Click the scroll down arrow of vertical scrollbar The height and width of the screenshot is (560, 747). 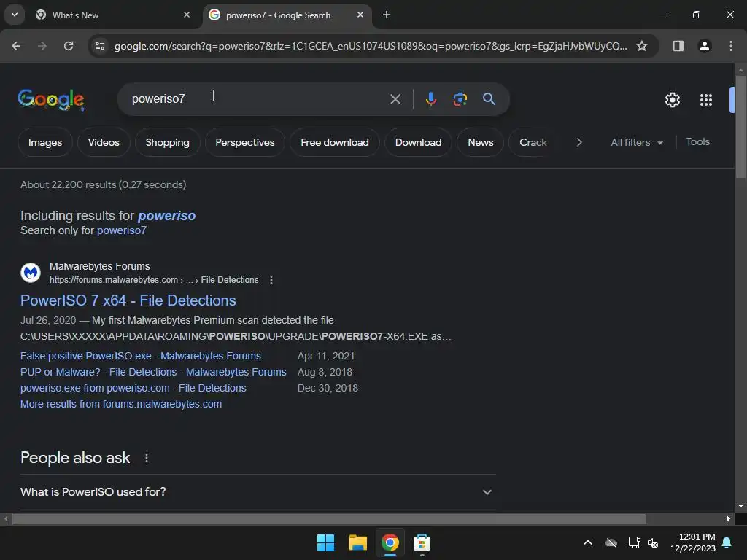(x=740, y=506)
